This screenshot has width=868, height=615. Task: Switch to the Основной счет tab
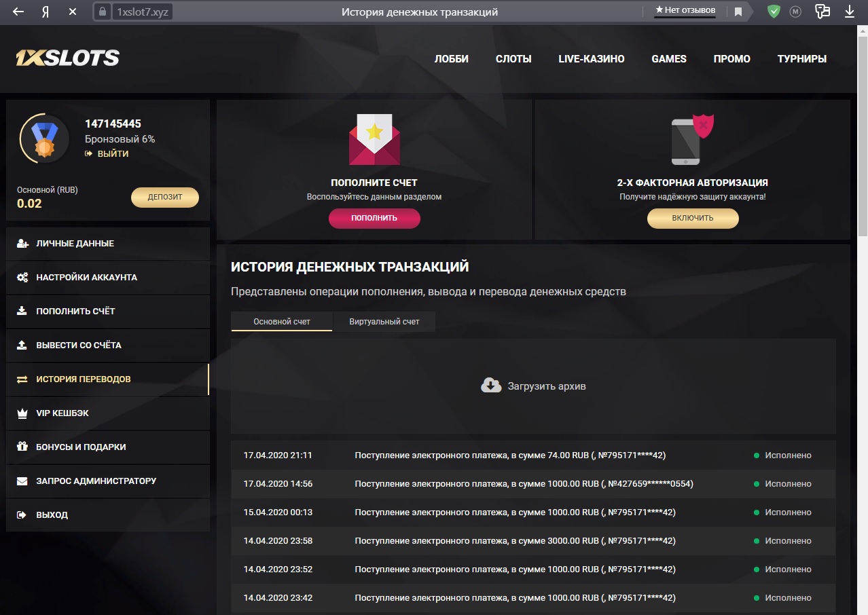[282, 321]
